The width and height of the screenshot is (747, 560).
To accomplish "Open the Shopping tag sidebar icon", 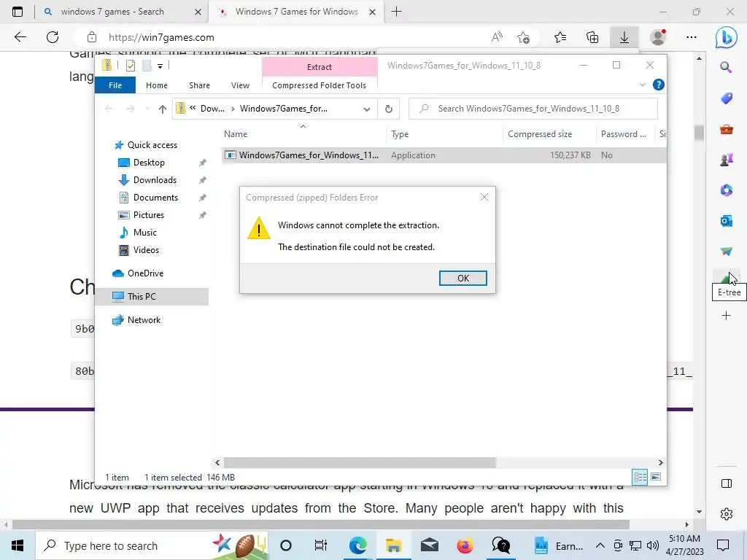I will 726,98.
